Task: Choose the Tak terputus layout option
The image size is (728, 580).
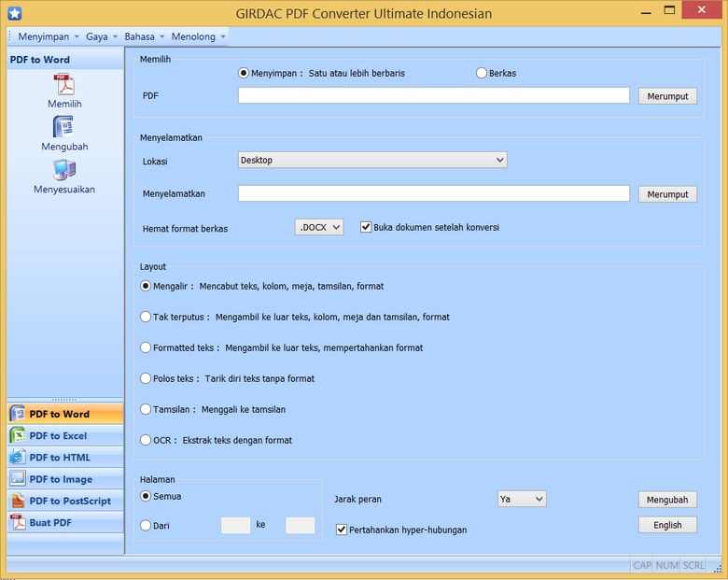Action: (146, 317)
